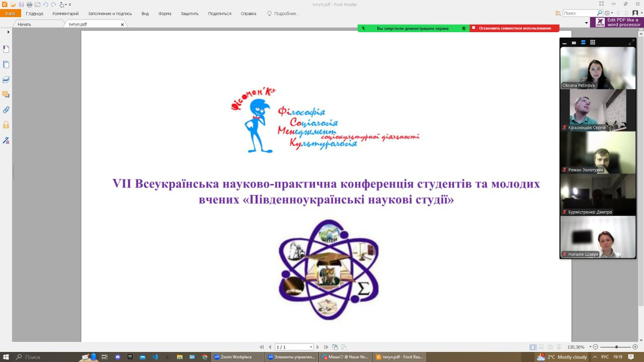Screen dimensions: 644x362
Task: Zoom out with the minus button
Action: point(596,347)
